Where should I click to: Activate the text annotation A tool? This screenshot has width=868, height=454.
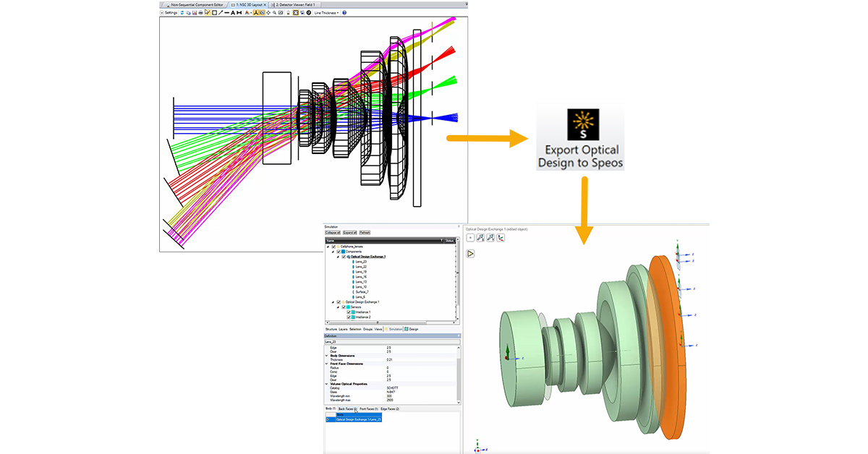pos(233,12)
